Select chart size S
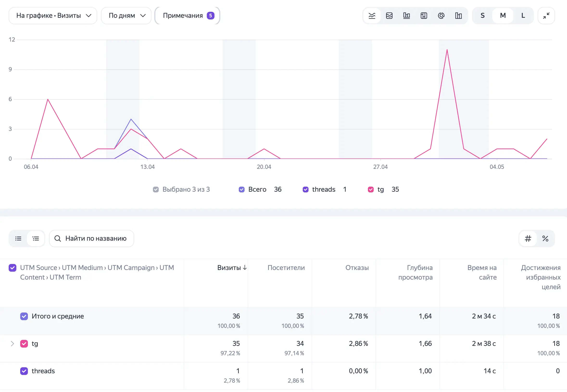Screen dimensions: 567x392 click(x=482, y=16)
